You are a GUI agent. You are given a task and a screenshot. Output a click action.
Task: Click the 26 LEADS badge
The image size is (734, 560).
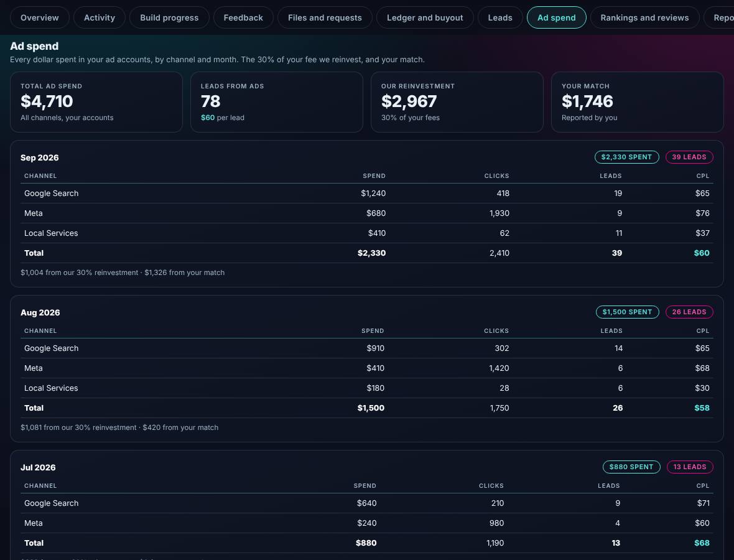tap(689, 312)
